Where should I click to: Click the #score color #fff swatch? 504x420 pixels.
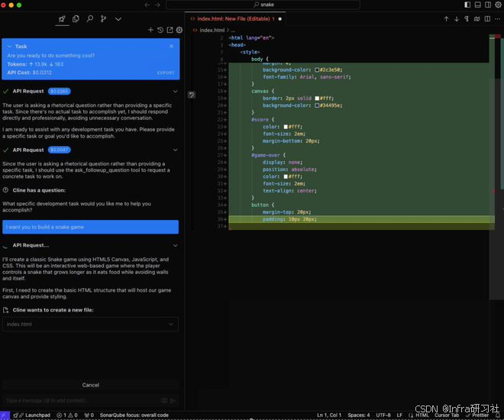click(x=286, y=127)
